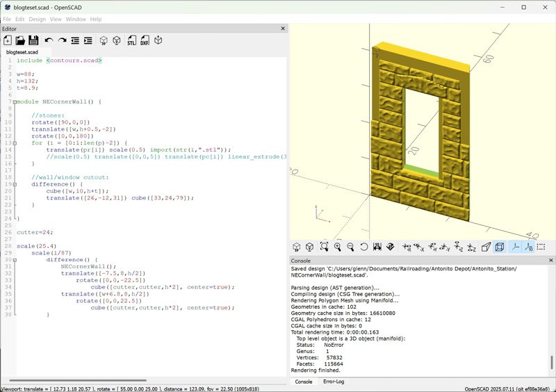Collapse the difference block at line 19
556x392 pixels.
[15, 184]
